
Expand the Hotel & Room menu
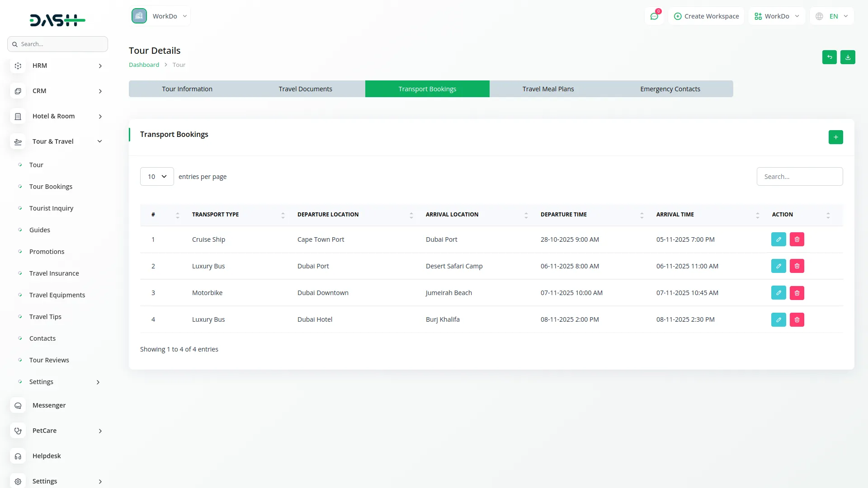pos(100,117)
